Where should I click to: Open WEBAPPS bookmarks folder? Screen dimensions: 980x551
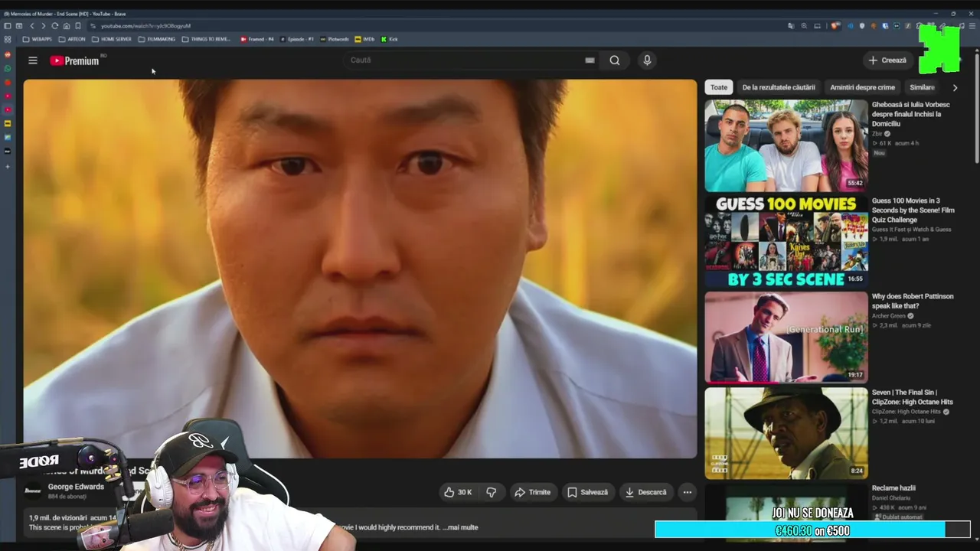[x=38, y=39]
